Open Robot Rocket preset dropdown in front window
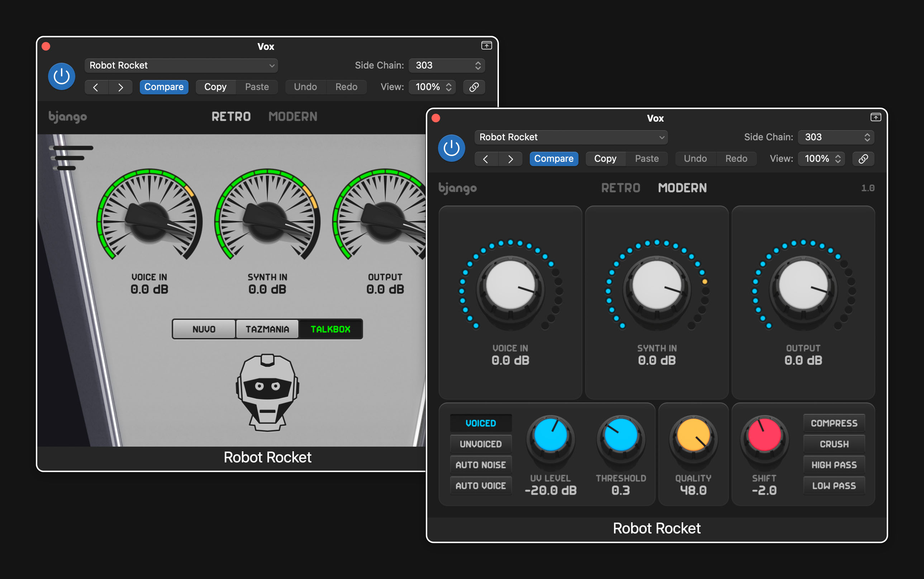Viewport: 924px width, 579px height. click(571, 137)
